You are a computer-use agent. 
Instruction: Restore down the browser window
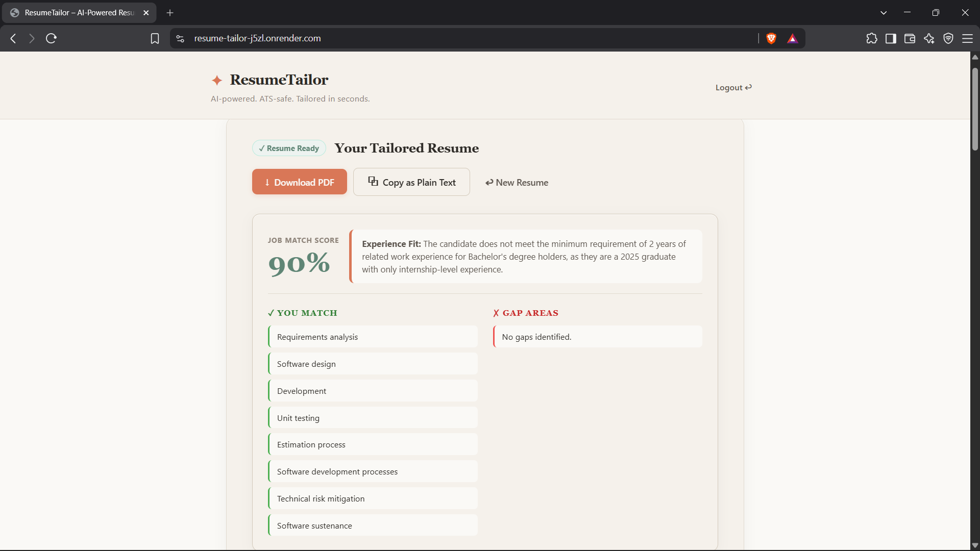click(936, 13)
